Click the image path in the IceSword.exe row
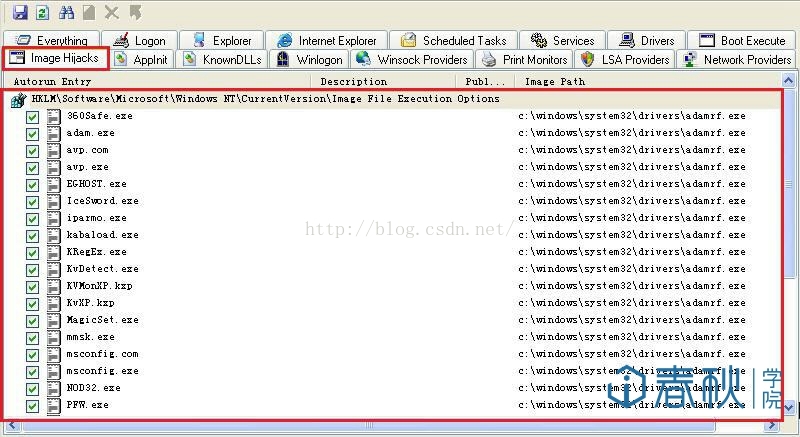Viewport: 800px width, 437px height. point(632,201)
